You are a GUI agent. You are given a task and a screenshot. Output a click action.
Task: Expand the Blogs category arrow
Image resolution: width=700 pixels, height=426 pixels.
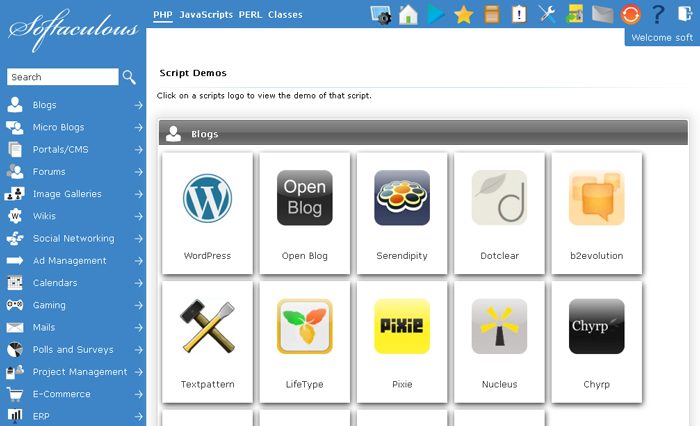tap(138, 105)
